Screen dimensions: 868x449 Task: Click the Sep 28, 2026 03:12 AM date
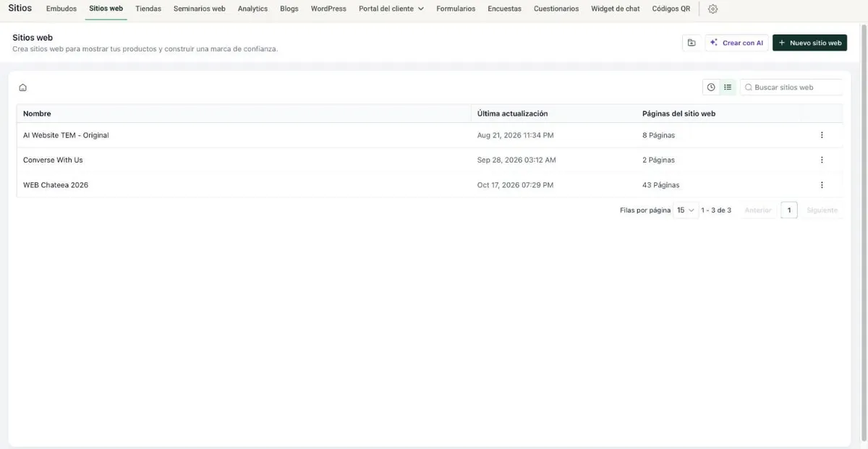(x=516, y=160)
